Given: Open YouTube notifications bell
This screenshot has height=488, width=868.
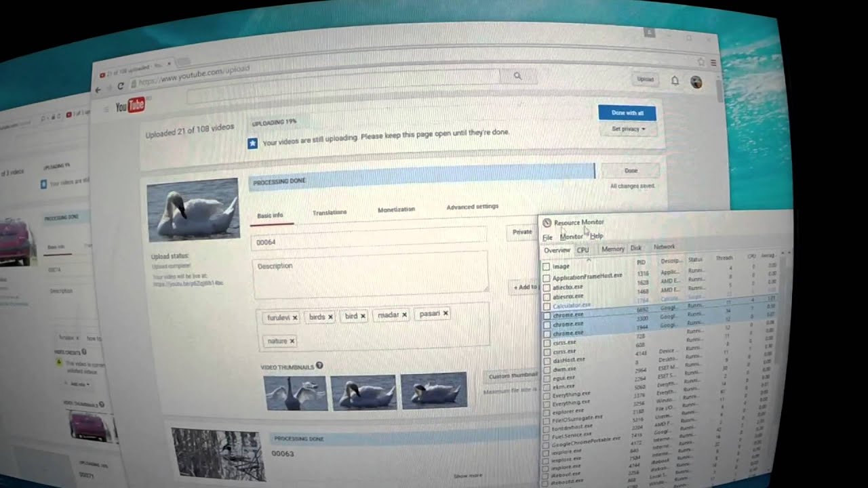Looking at the screenshot, I should click(x=675, y=81).
